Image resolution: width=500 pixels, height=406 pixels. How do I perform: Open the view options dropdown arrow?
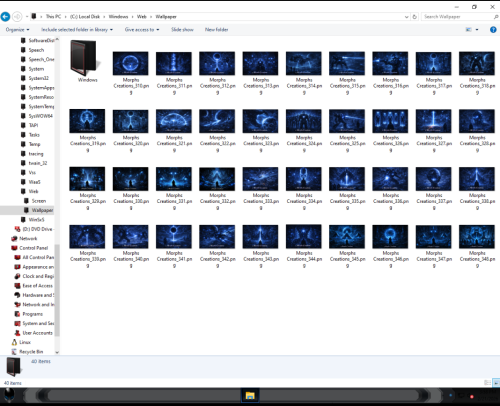point(477,30)
